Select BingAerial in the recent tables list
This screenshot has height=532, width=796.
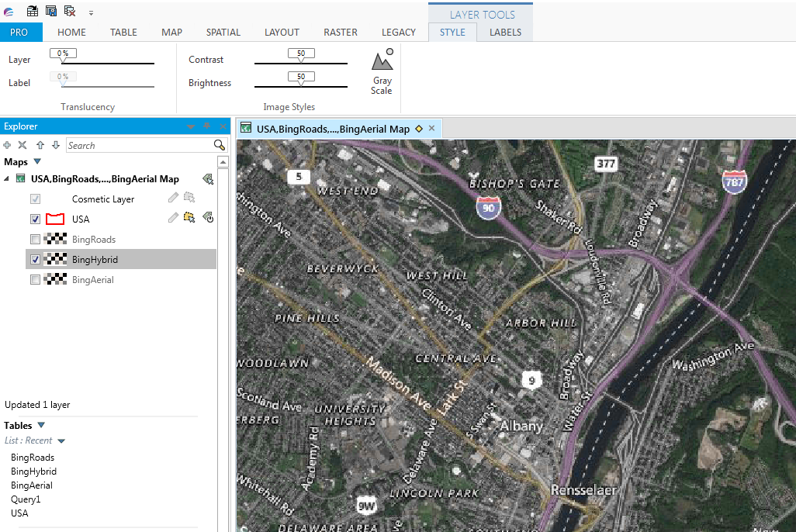tap(32, 485)
